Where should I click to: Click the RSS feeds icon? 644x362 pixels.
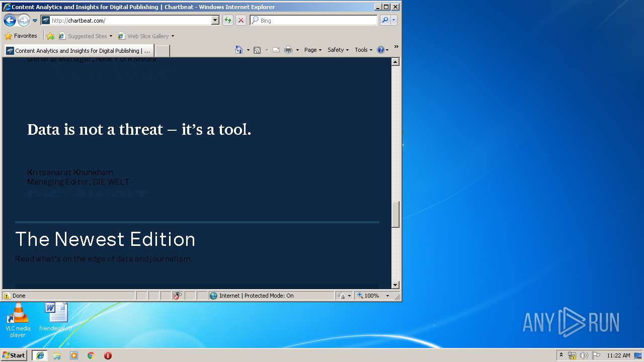click(x=257, y=50)
